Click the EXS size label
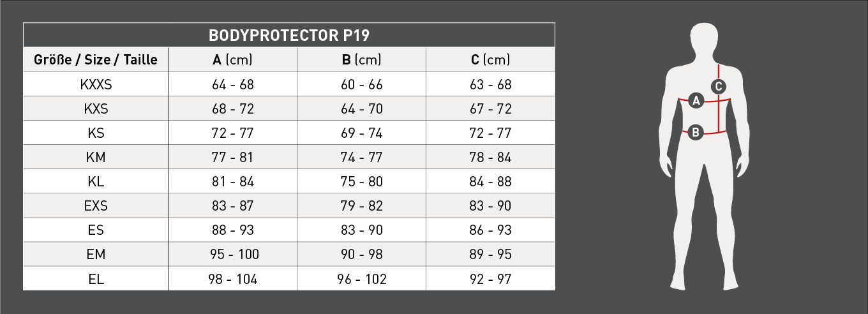 [96, 206]
